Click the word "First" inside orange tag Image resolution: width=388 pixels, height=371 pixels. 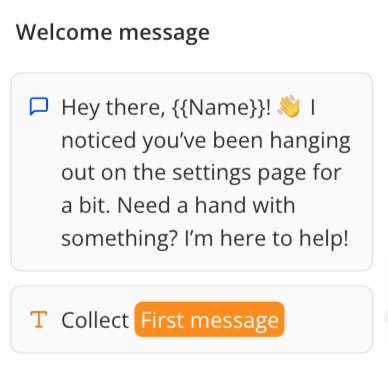point(163,320)
